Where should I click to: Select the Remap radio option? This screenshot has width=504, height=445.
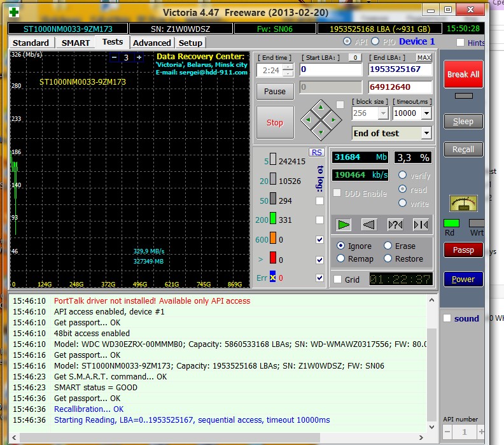tap(341, 259)
